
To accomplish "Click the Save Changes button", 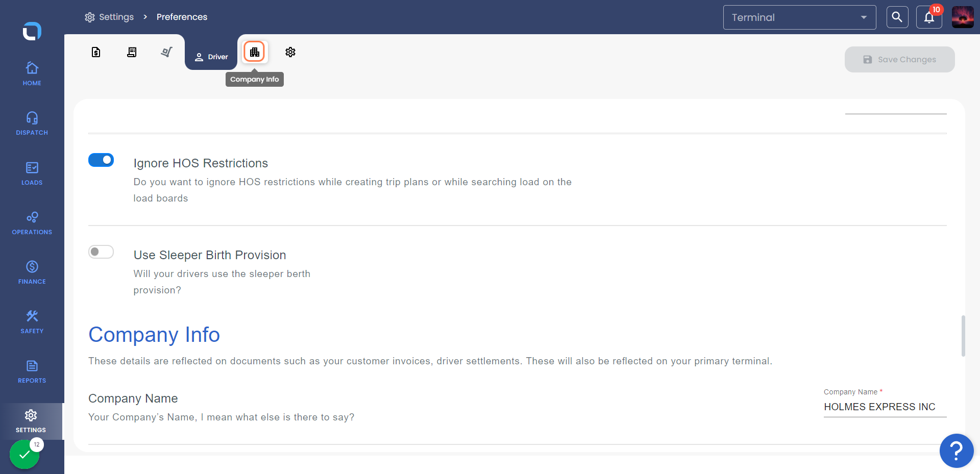I will coord(899,60).
